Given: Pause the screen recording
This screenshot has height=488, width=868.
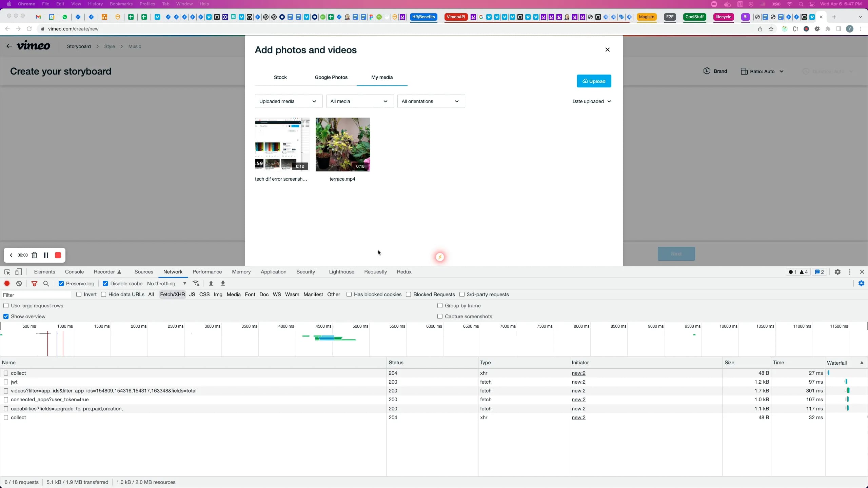Looking at the screenshot, I should click(46, 255).
